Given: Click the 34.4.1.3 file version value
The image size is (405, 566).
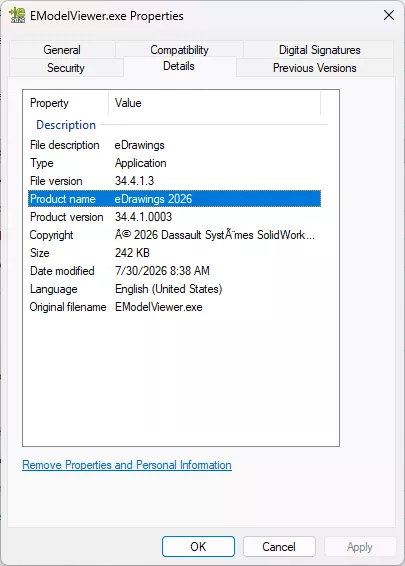Looking at the screenshot, I should pyautogui.click(x=134, y=181).
